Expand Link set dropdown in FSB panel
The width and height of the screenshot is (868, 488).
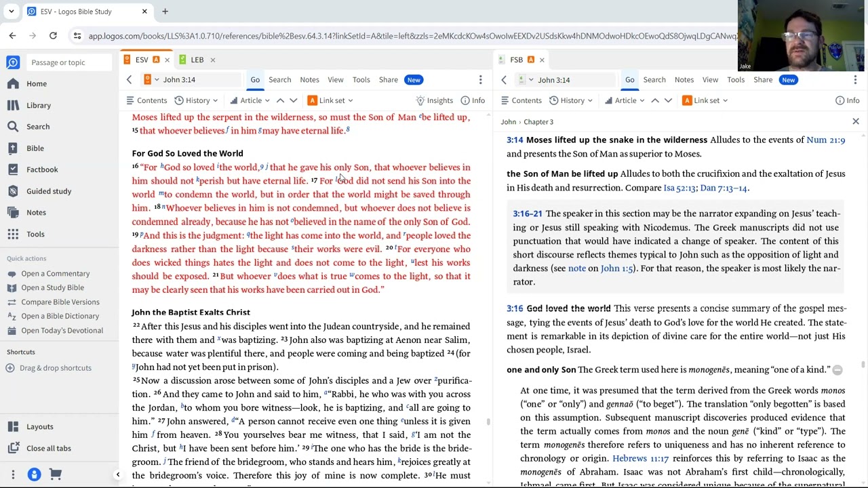[705, 100]
